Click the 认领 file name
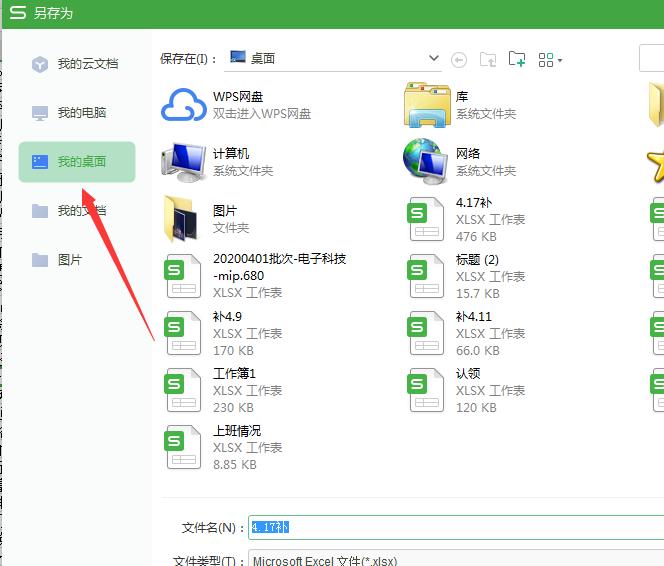The width and height of the screenshot is (664, 566). click(x=468, y=374)
